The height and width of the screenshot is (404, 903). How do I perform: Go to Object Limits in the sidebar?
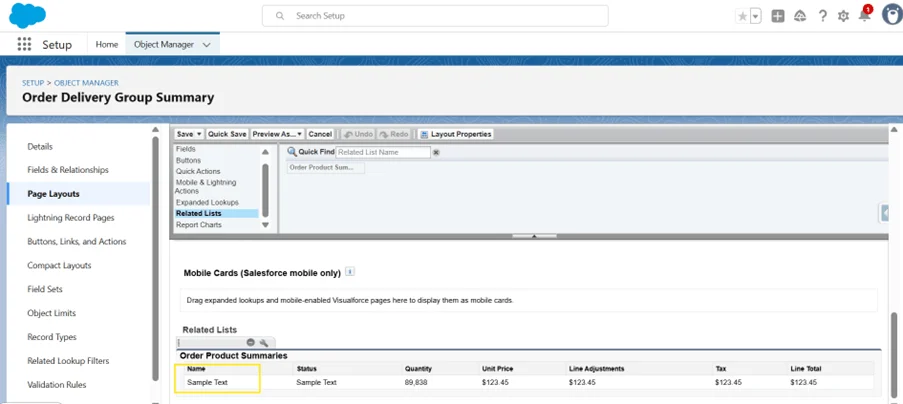[52, 313]
